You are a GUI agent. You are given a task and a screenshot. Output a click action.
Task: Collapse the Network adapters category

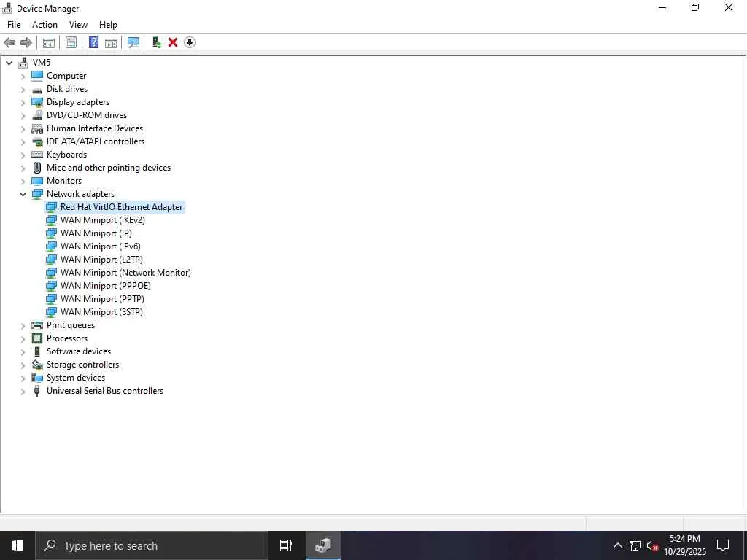click(23, 194)
